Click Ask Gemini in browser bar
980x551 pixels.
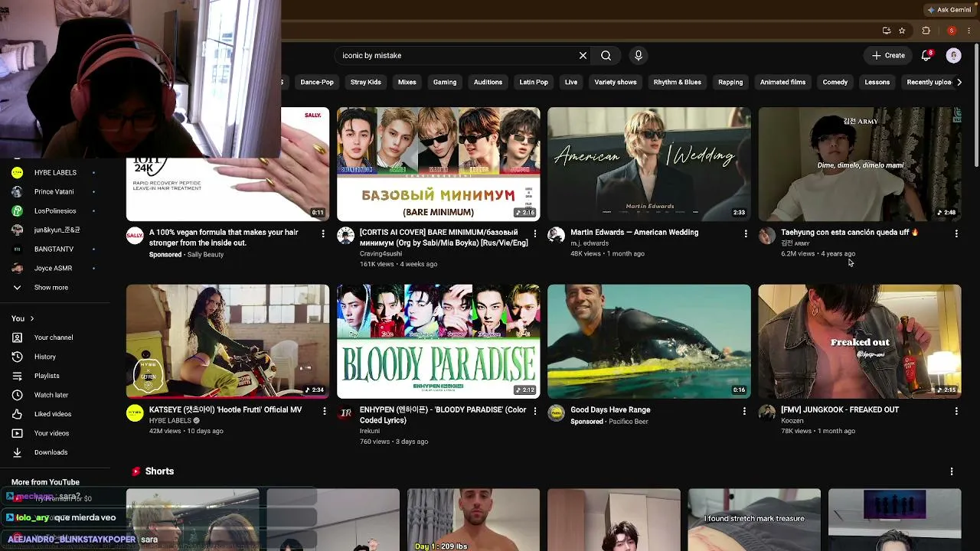pos(949,10)
